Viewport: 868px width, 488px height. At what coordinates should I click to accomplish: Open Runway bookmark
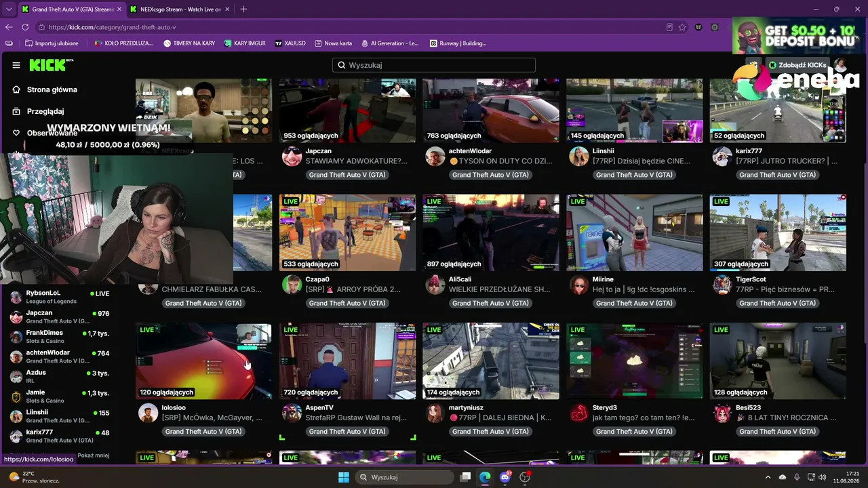(x=458, y=43)
